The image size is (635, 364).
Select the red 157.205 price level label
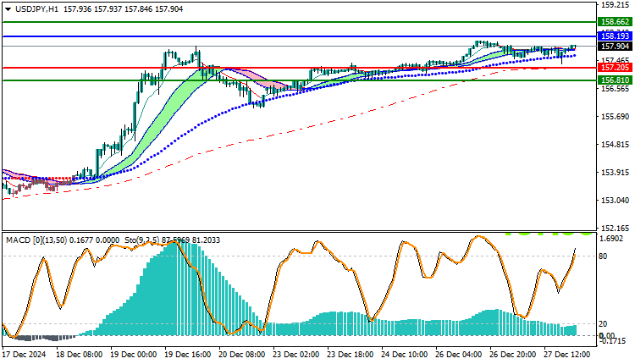(x=615, y=68)
